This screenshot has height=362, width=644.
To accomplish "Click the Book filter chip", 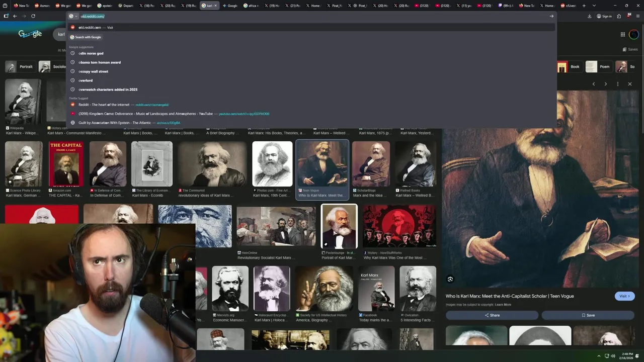I will 570,66.
